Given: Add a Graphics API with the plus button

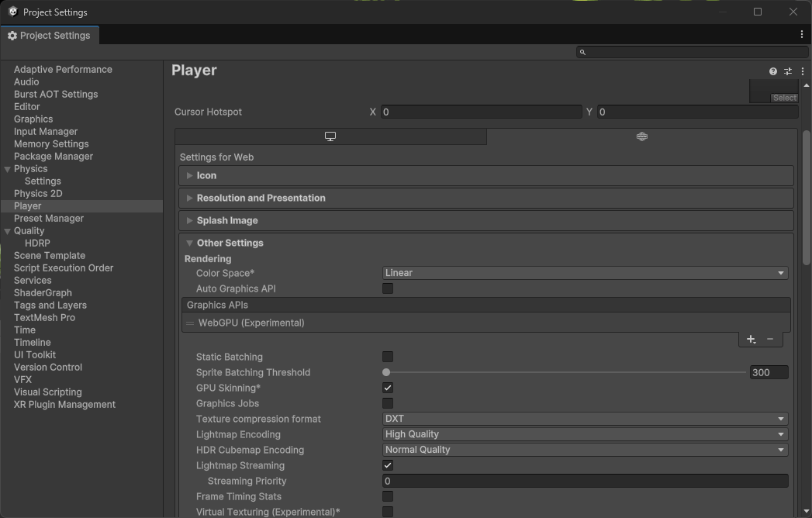Looking at the screenshot, I should 750,339.
